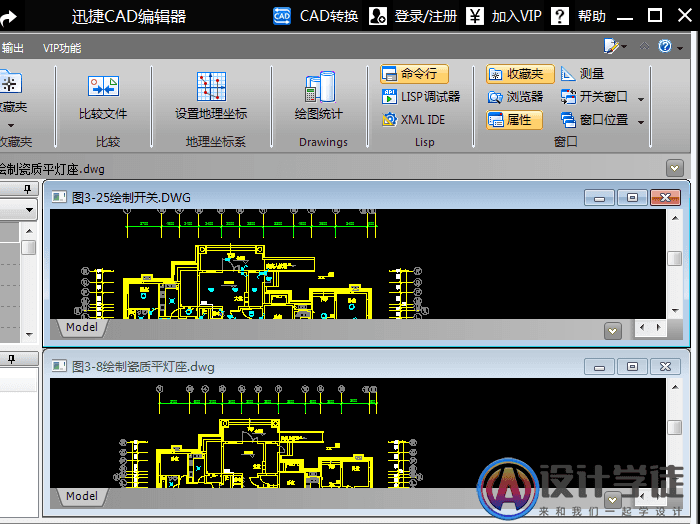Open 登录/注册 login or register

[x=413, y=17]
